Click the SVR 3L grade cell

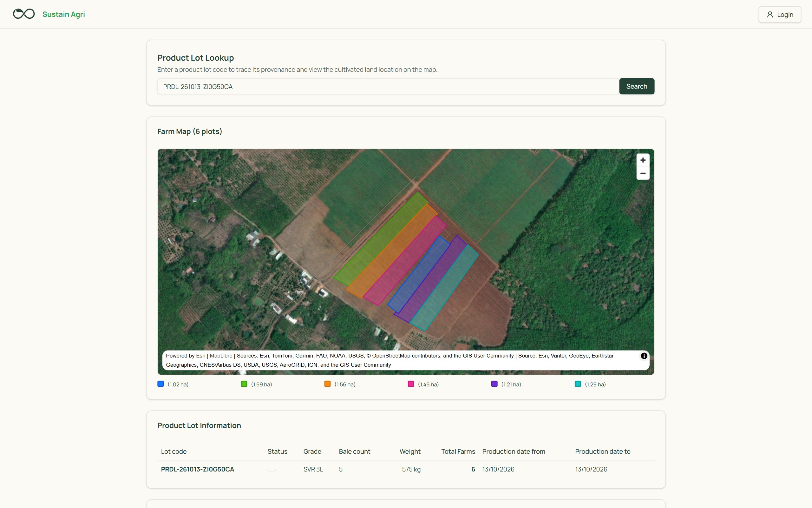click(313, 469)
